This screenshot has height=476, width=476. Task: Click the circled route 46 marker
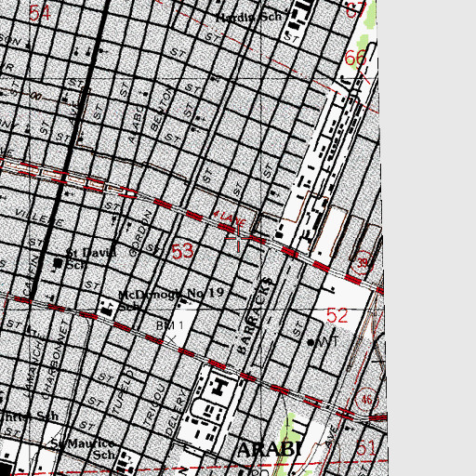(x=366, y=399)
